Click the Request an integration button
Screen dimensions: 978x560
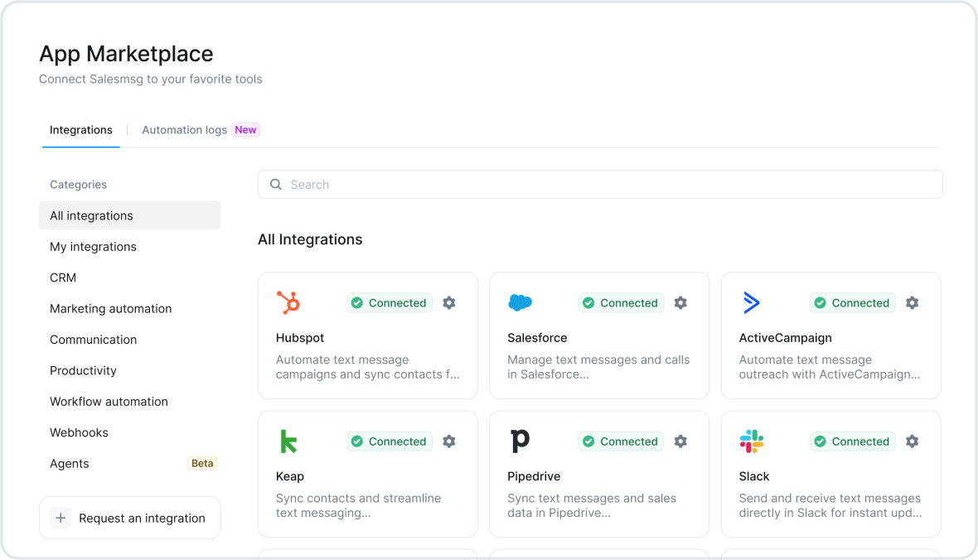[129, 517]
